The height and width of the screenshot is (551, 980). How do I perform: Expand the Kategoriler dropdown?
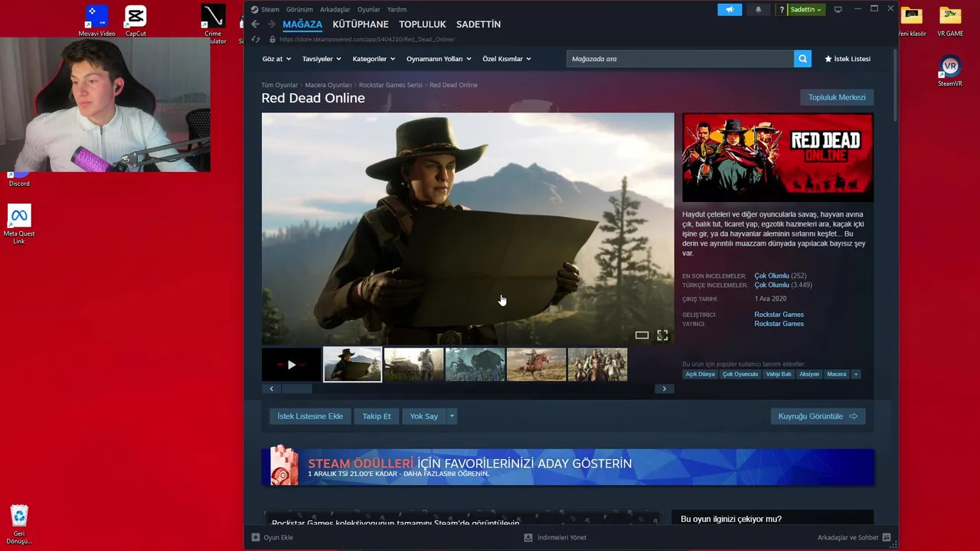374,59
